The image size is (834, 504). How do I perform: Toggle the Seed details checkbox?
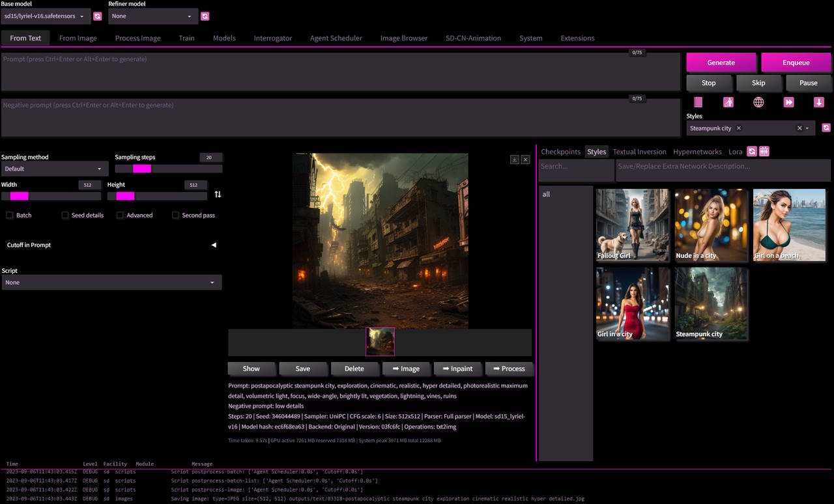(x=65, y=216)
